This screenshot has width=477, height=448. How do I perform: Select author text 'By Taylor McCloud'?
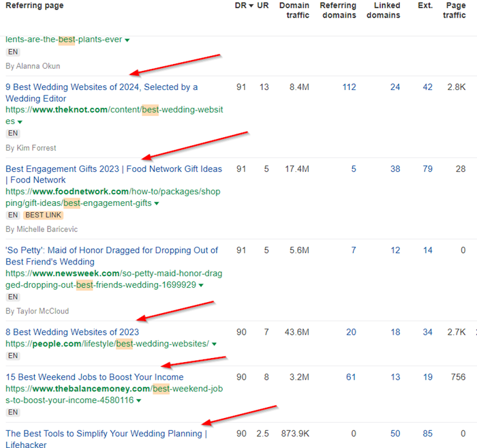(x=37, y=311)
